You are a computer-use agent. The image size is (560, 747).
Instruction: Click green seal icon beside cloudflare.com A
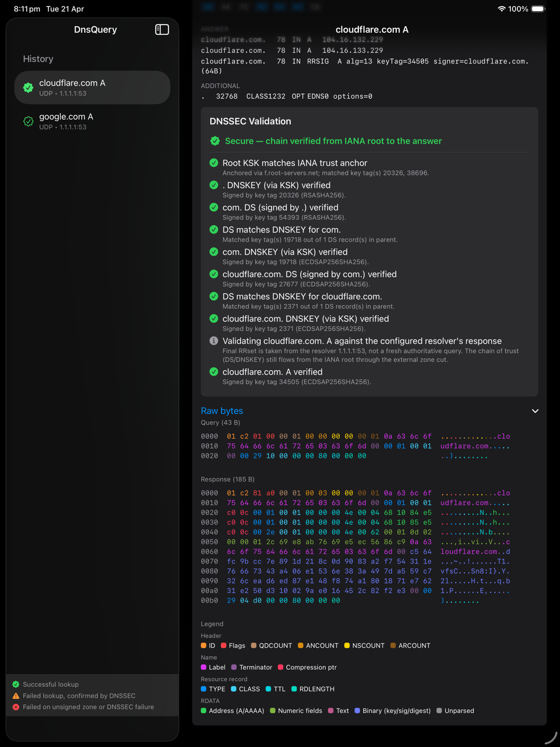[x=28, y=88]
